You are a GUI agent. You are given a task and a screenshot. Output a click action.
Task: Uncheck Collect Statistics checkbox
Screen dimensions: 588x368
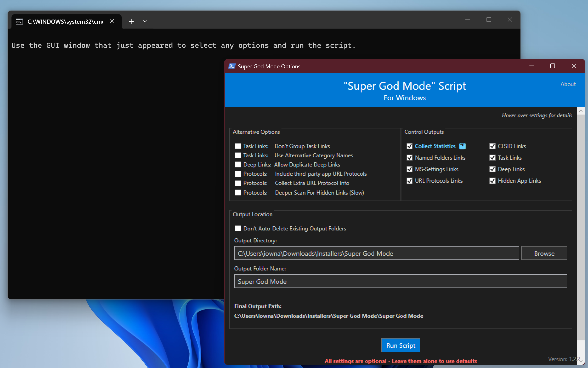[x=409, y=146]
